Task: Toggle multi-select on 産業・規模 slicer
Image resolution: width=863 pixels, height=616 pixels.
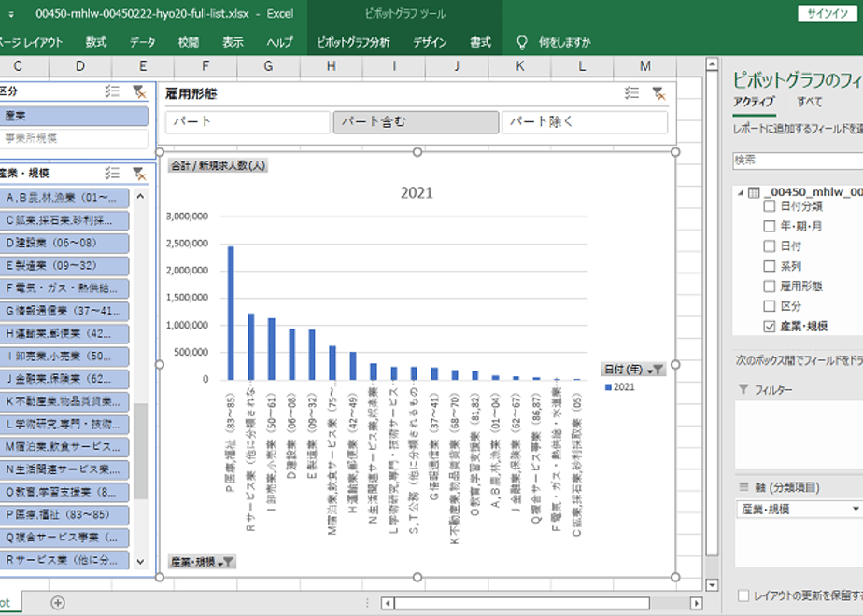Action: click(112, 174)
